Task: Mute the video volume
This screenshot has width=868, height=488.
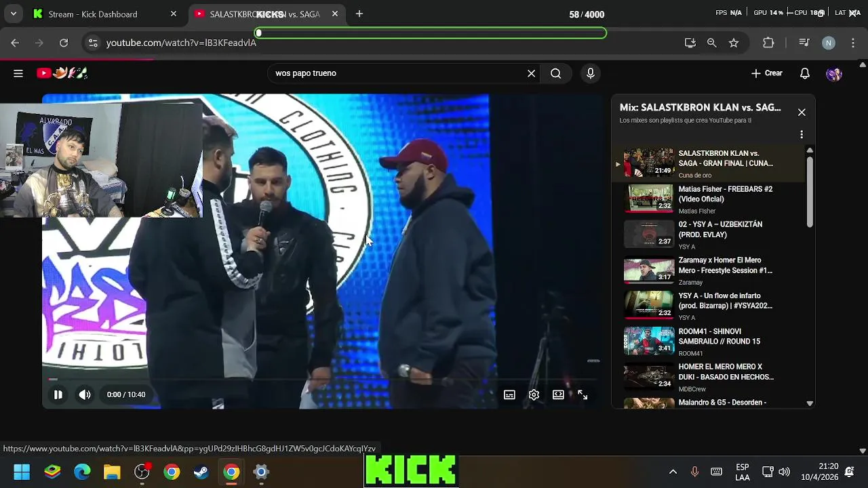Action: click(x=85, y=394)
